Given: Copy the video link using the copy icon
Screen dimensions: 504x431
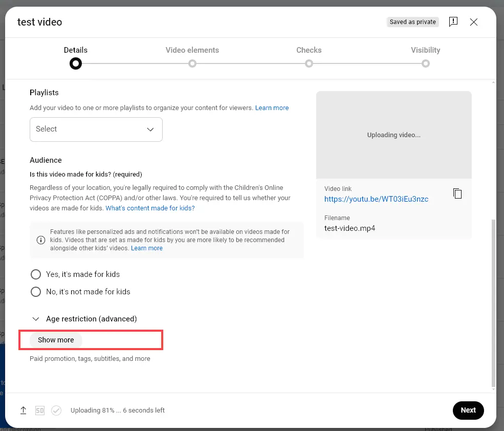Looking at the screenshot, I should coord(457,193).
